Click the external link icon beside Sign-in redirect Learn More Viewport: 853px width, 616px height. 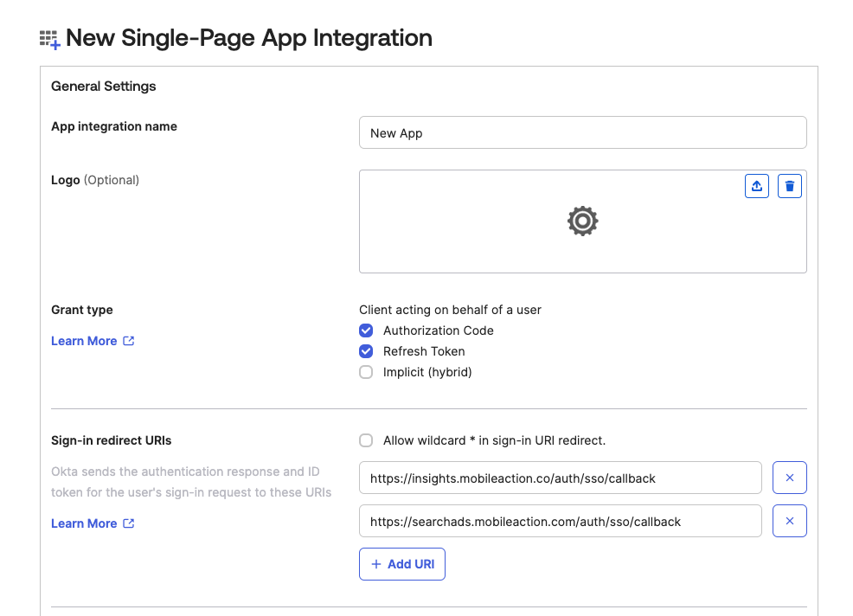[x=128, y=523]
